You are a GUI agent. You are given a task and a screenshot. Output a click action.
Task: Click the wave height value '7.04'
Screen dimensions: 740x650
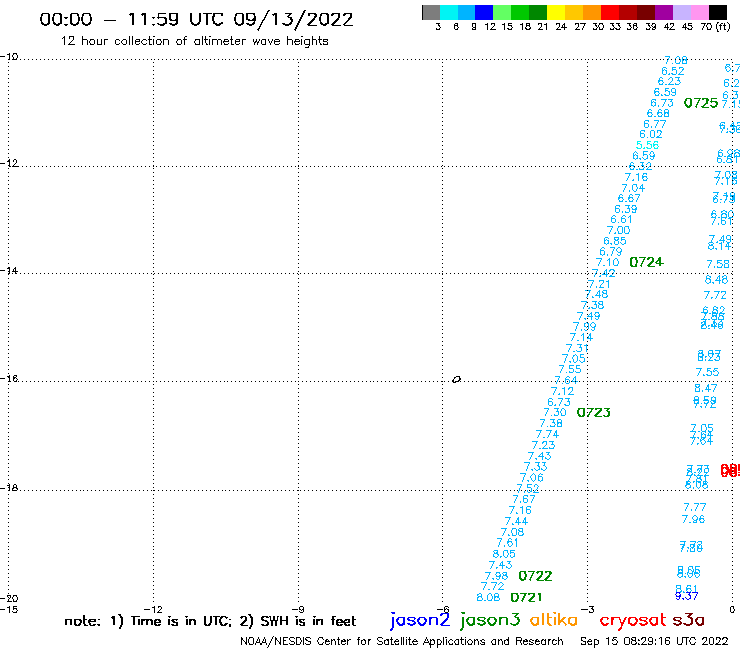633,188
